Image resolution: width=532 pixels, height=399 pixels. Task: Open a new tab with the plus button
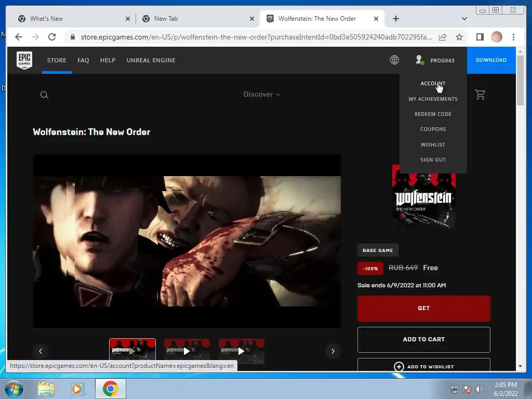(x=395, y=19)
